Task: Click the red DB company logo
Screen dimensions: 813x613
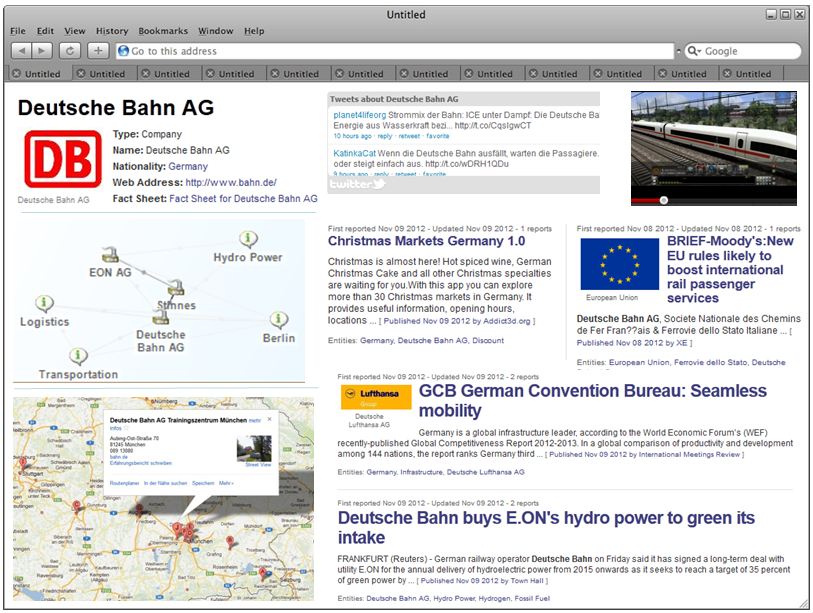Action: pos(63,159)
